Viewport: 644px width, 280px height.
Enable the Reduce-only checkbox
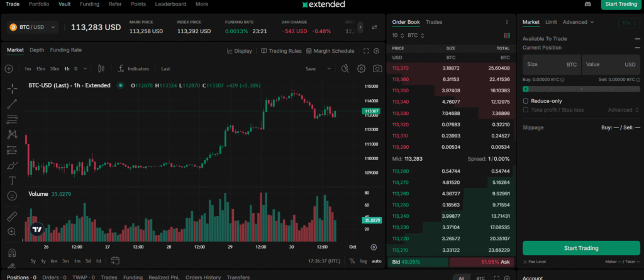(525, 101)
